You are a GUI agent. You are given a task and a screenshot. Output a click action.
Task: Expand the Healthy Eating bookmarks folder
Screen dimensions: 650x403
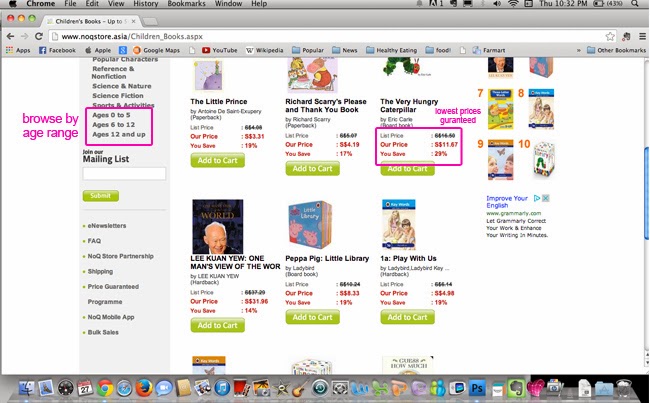pos(392,50)
